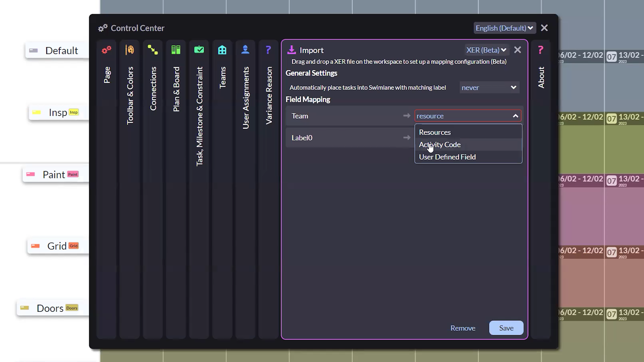Select the Page tab label
Image resolution: width=644 pixels, height=362 pixels.
coord(107,75)
